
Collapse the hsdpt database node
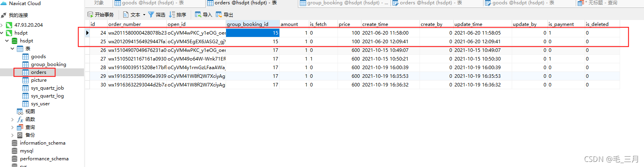tap(7, 41)
